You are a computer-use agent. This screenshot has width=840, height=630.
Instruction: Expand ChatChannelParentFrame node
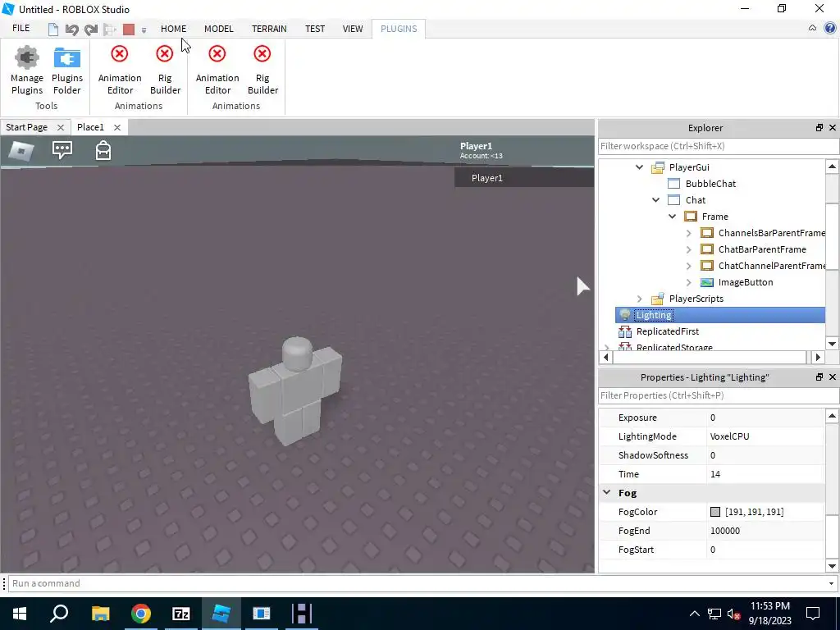tap(689, 267)
